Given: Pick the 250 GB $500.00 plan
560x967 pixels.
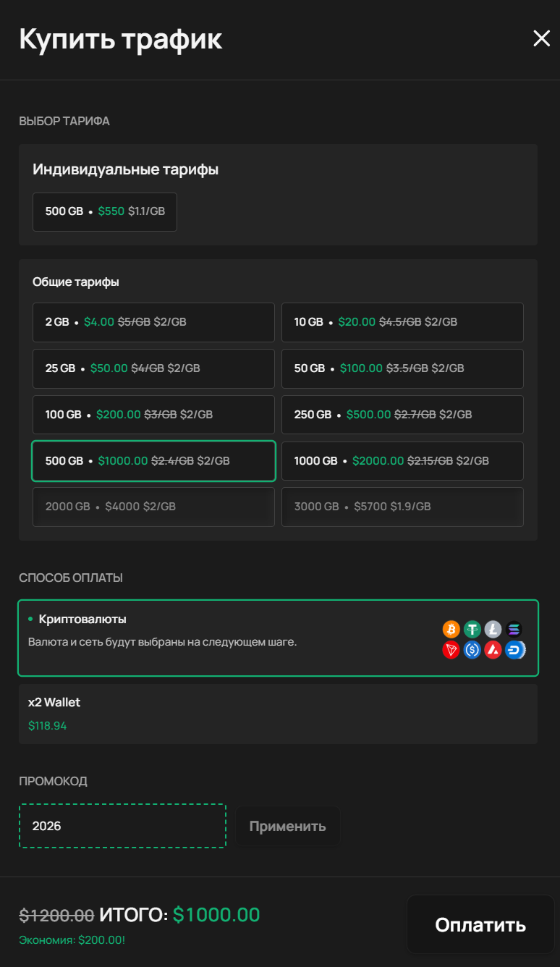Looking at the screenshot, I should [x=402, y=415].
